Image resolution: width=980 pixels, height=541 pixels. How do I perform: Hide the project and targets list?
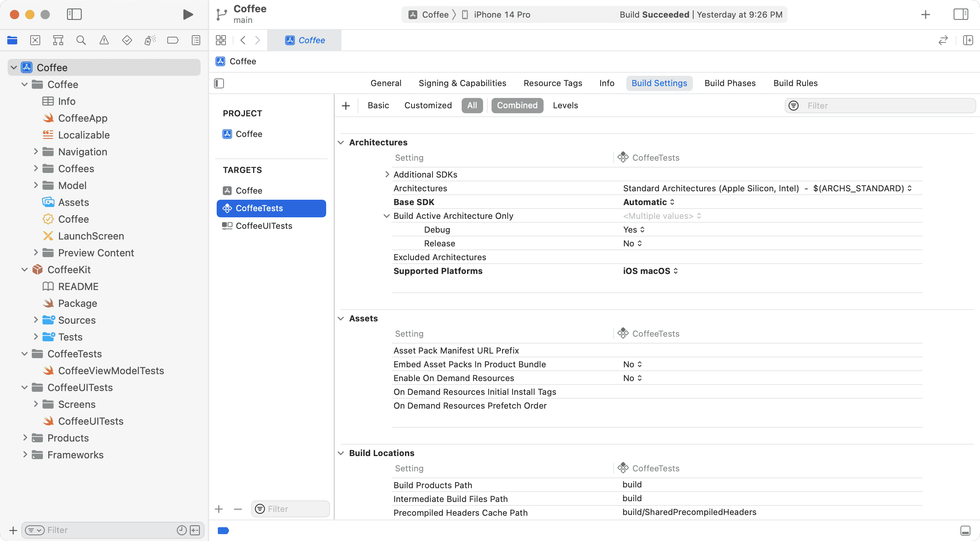tap(219, 83)
